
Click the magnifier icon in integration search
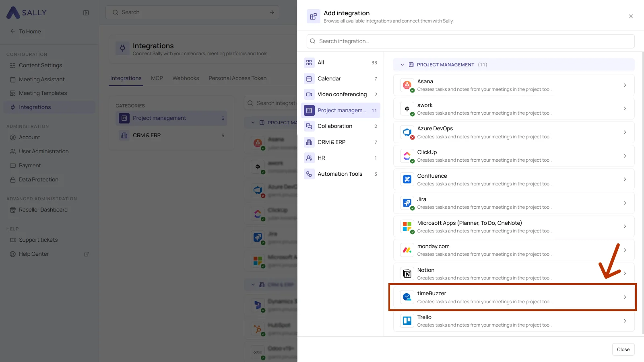point(313,41)
